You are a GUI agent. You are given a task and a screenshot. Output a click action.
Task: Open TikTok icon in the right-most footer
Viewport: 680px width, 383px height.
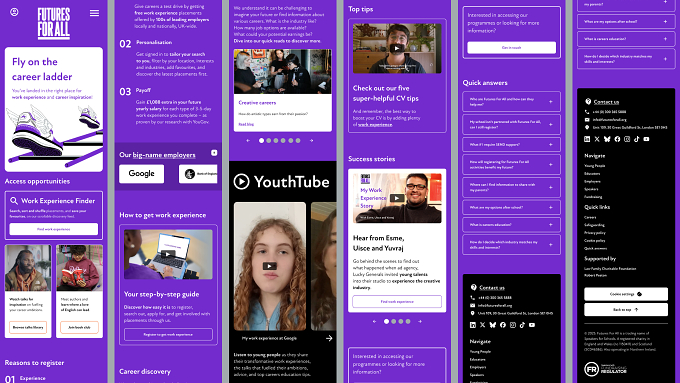click(x=637, y=139)
